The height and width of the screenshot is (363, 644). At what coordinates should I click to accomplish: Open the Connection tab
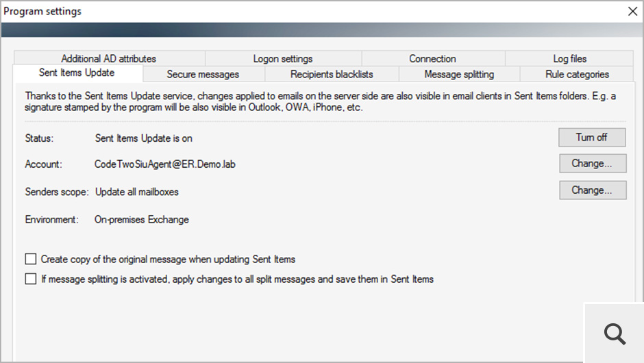tap(433, 58)
